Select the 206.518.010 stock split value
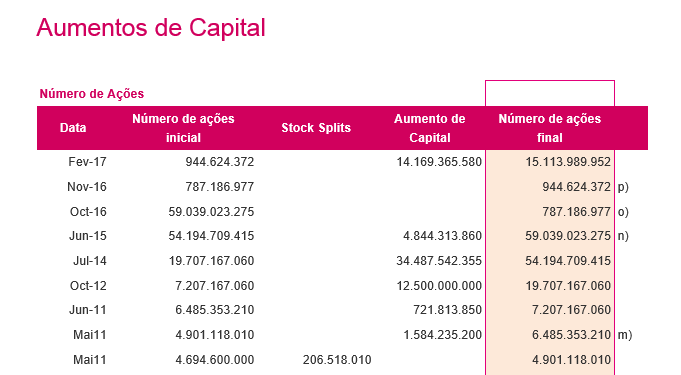 (337, 360)
